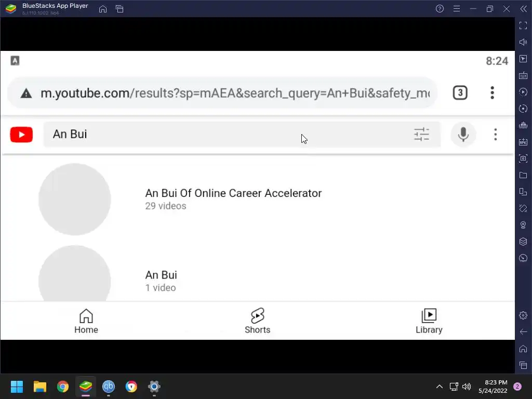Screen dimensions: 532x399
Task: Open BlueStacks recent apps icon in sidebar
Action: pyautogui.click(x=523, y=365)
